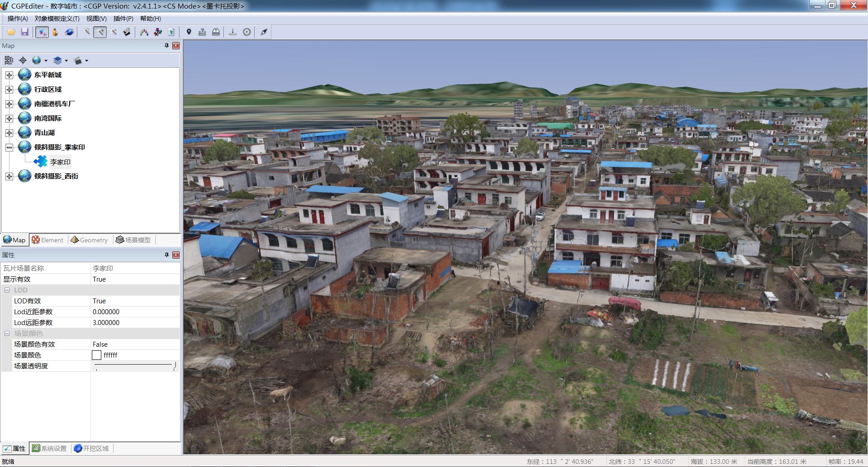Open the 对象模板定义(T) menu
The width and height of the screenshot is (868, 467).
point(57,19)
